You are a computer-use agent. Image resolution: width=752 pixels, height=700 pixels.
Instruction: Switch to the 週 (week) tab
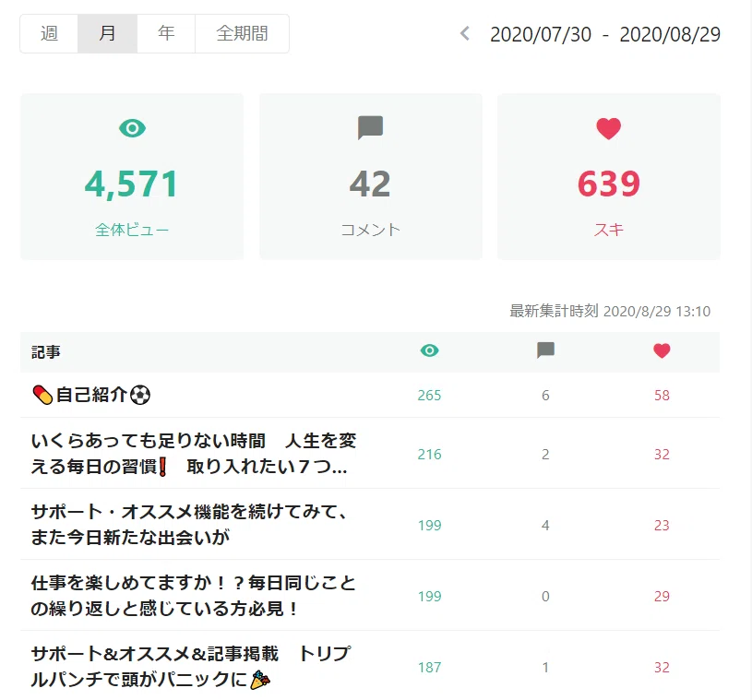point(49,33)
